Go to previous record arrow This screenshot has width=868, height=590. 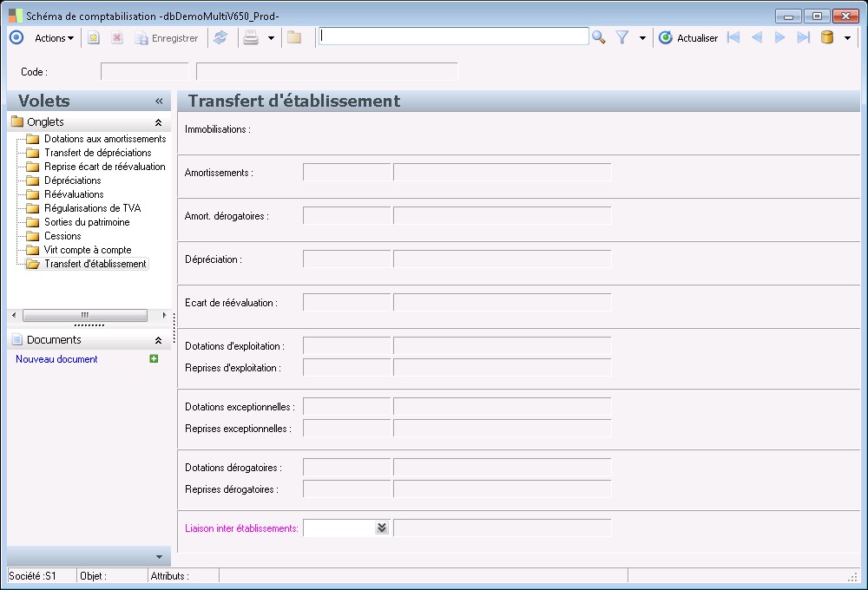(x=757, y=37)
